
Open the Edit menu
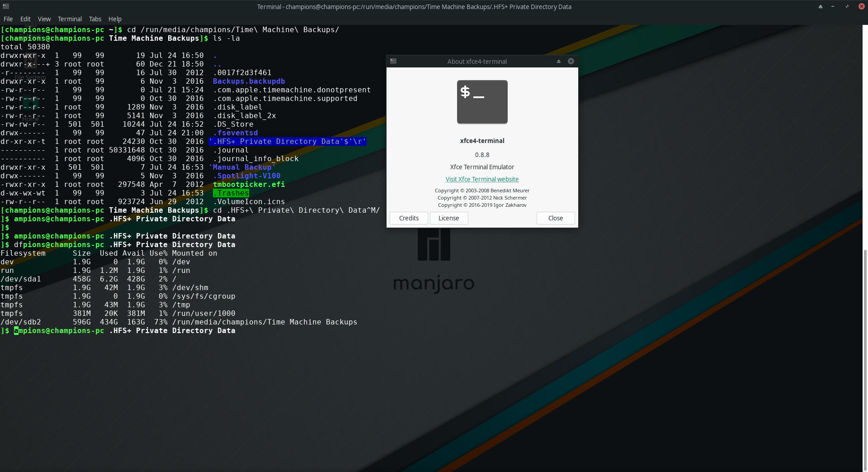click(x=25, y=19)
